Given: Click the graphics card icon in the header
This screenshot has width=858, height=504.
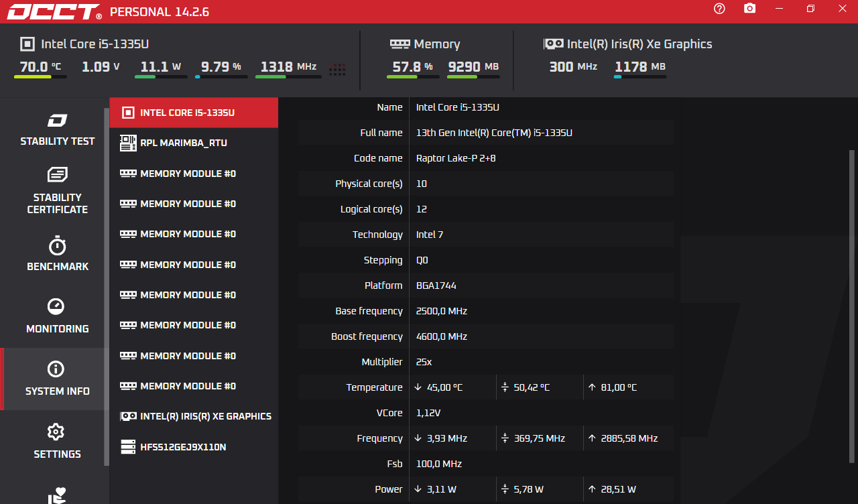Looking at the screenshot, I should [553, 44].
